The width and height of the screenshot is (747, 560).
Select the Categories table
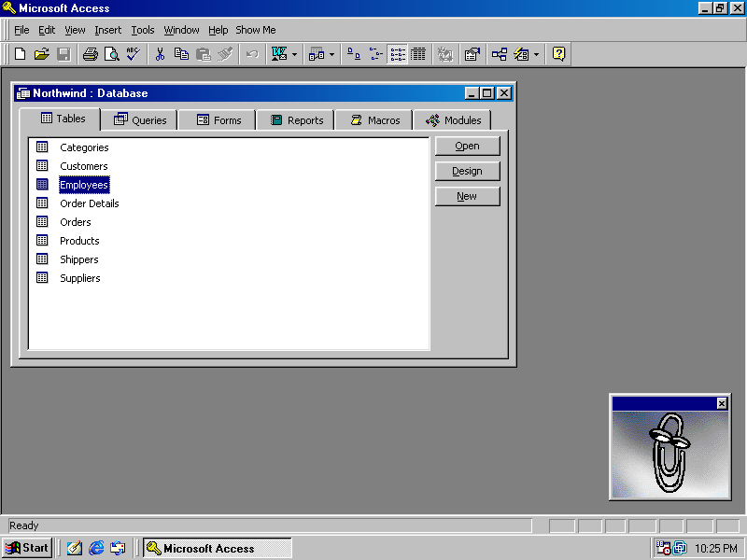click(84, 147)
